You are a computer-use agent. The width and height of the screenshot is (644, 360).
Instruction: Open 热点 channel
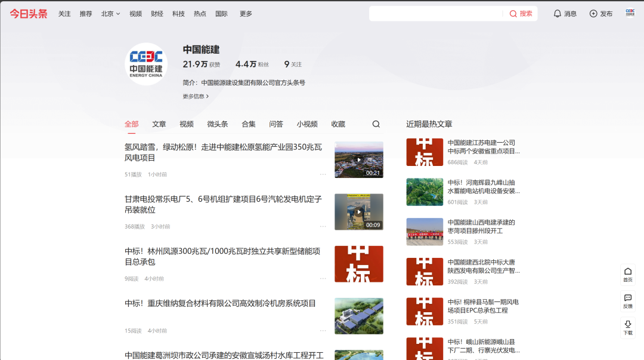click(x=200, y=14)
